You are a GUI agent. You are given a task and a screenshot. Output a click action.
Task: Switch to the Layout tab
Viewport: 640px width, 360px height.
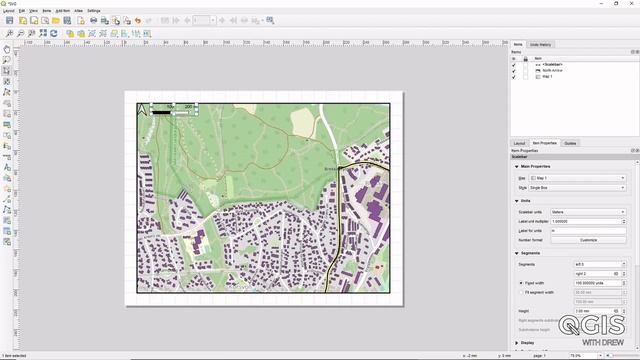coord(519,143)
